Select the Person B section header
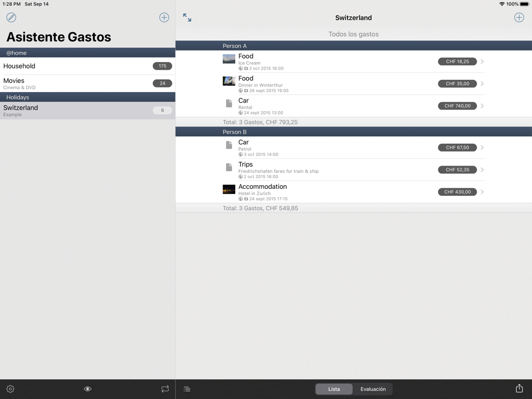532x399 pixels. coord(354,132)
